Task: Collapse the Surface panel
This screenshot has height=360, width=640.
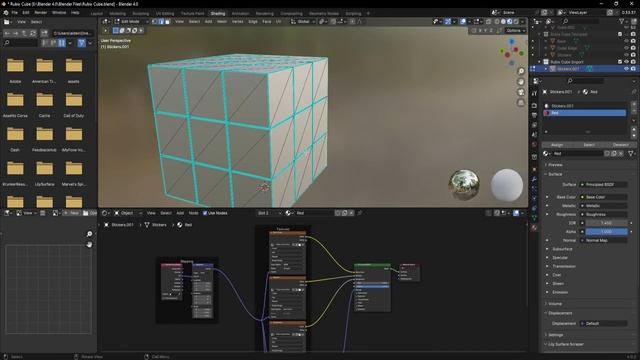Action: (555, 174)
